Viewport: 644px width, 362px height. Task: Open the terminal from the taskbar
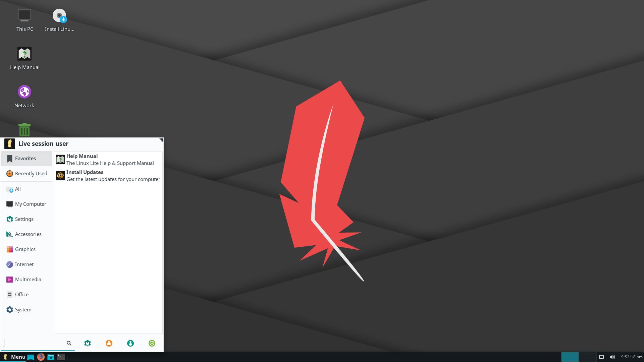point(61,357)
